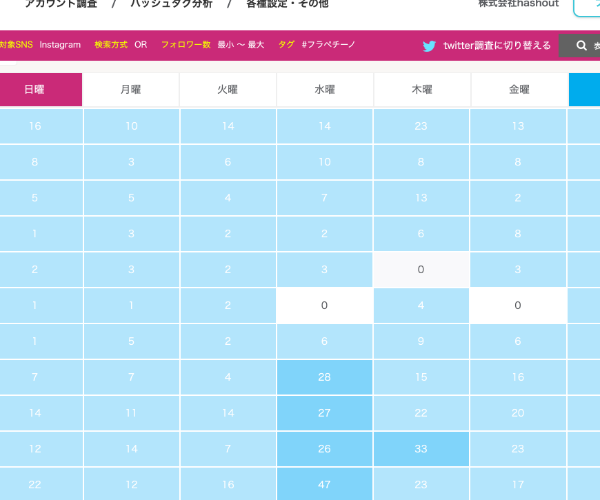Open the ハッシュタグ分析 menu
This screenshot has width=600, height=500.
171,4
